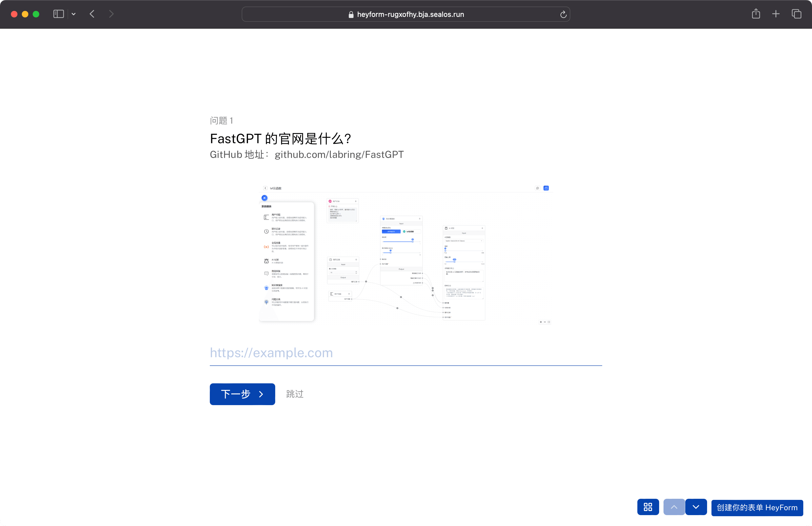The height and width of the screenshot is (526, 812).
Task: Reload the page with the refresh icon
Action: (563, 14)
